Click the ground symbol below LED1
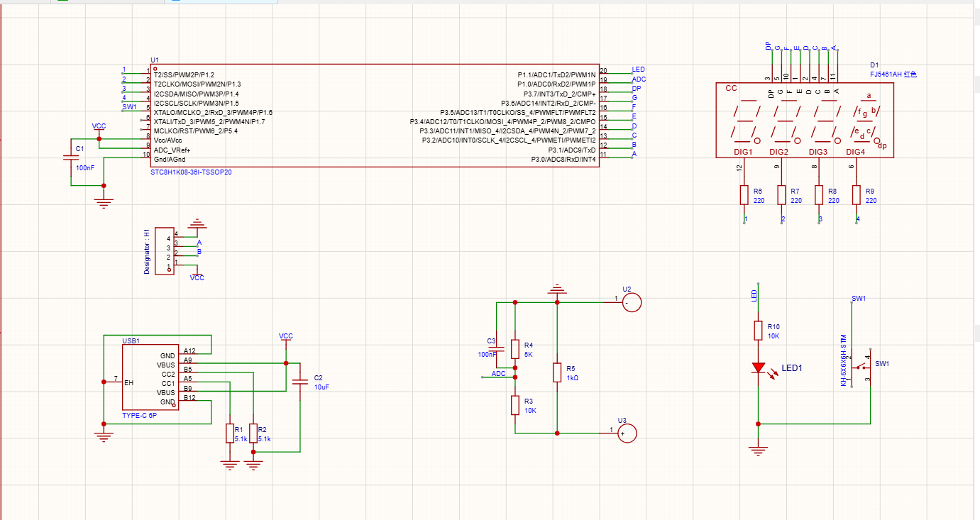 pyautogui.click(x=759, y=448)
